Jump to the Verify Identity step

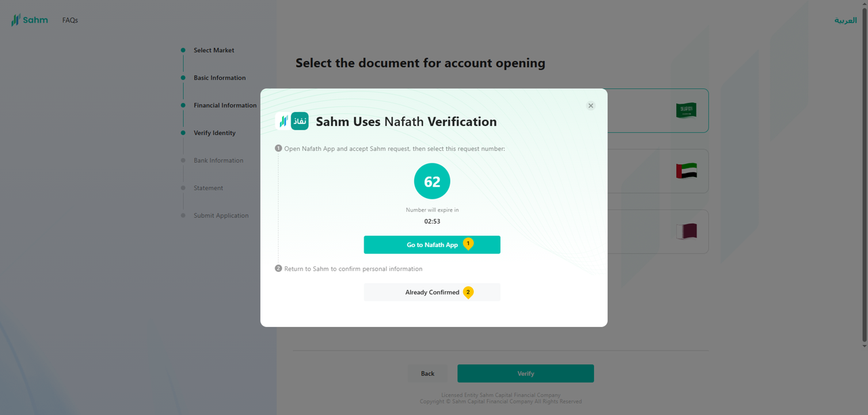[214, 133]
